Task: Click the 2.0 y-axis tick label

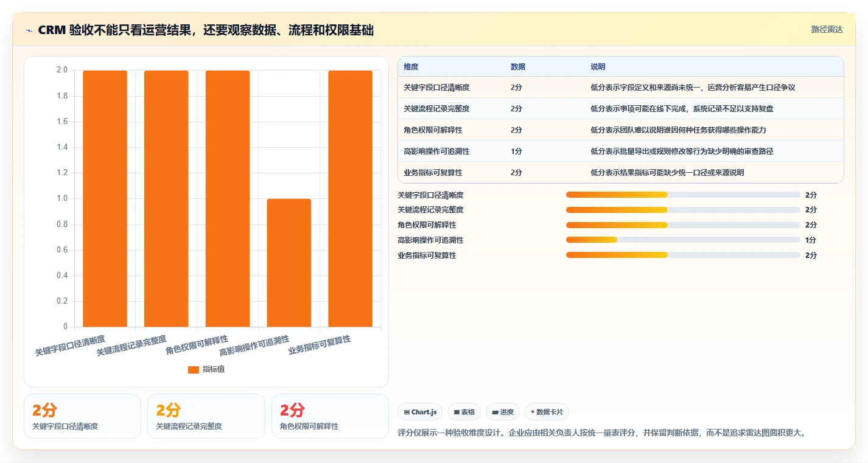Action: [62, 71]
